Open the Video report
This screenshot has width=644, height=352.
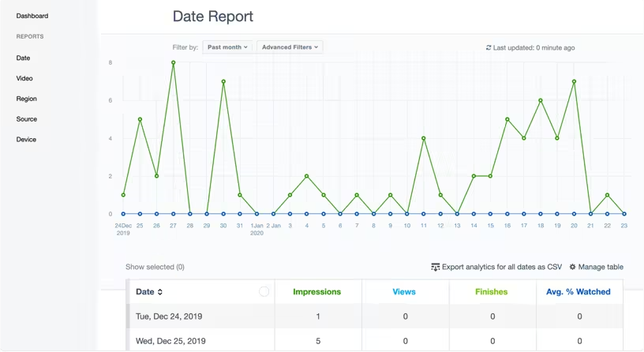point(24,78)
